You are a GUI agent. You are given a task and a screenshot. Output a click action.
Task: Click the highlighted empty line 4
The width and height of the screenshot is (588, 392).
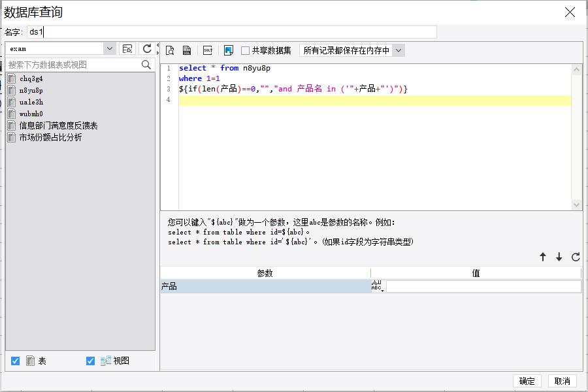[374, 100]
